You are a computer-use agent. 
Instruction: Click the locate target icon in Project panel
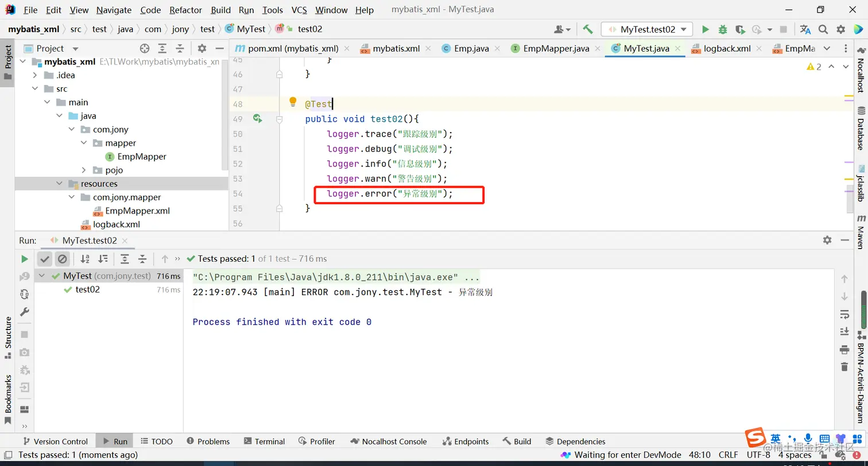click(x=145, y=48)
